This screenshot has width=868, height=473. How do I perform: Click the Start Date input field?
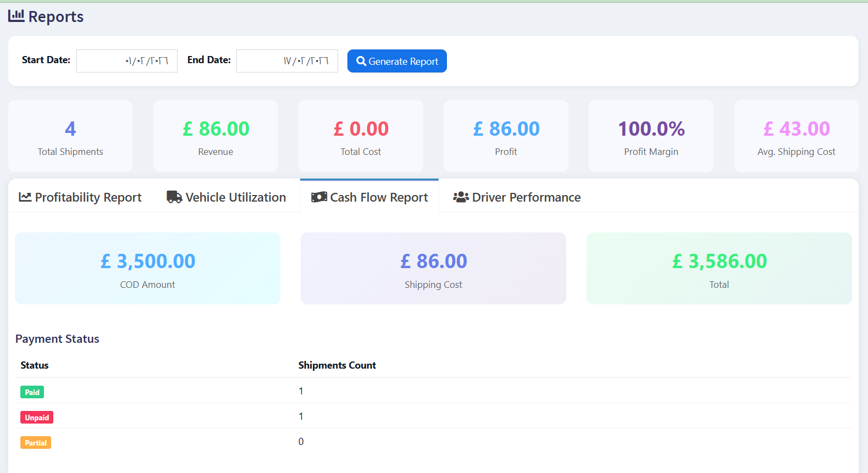127,61
